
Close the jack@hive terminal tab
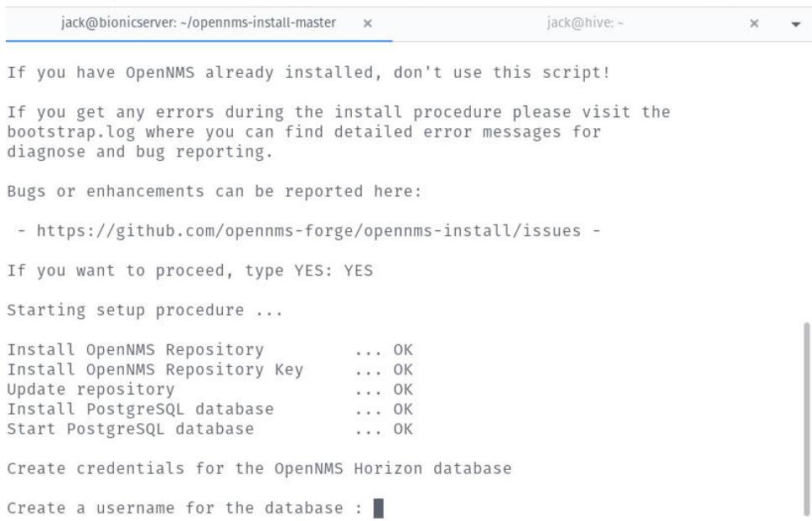(x=754, y=23)
